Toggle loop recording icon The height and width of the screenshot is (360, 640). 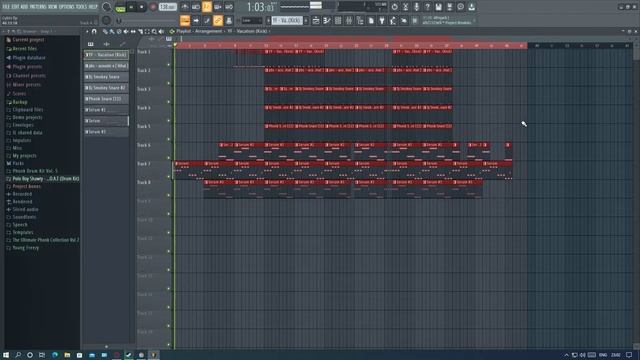click(229, 7)
